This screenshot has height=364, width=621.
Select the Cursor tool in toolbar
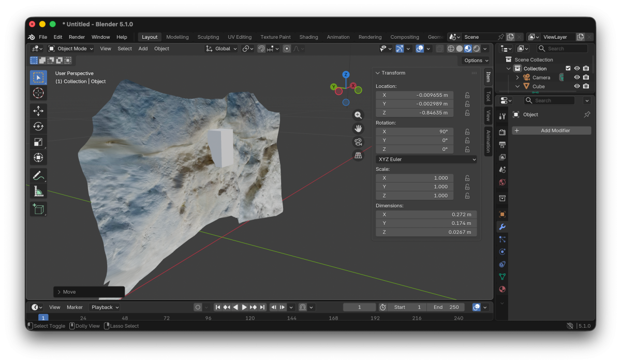[38, 93]
